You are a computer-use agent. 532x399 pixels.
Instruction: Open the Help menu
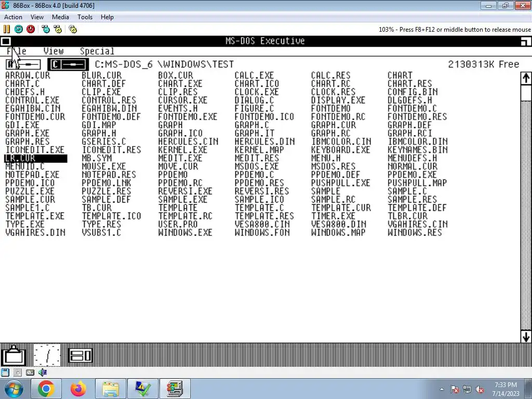pyautogui.click(x=107, y=17)
